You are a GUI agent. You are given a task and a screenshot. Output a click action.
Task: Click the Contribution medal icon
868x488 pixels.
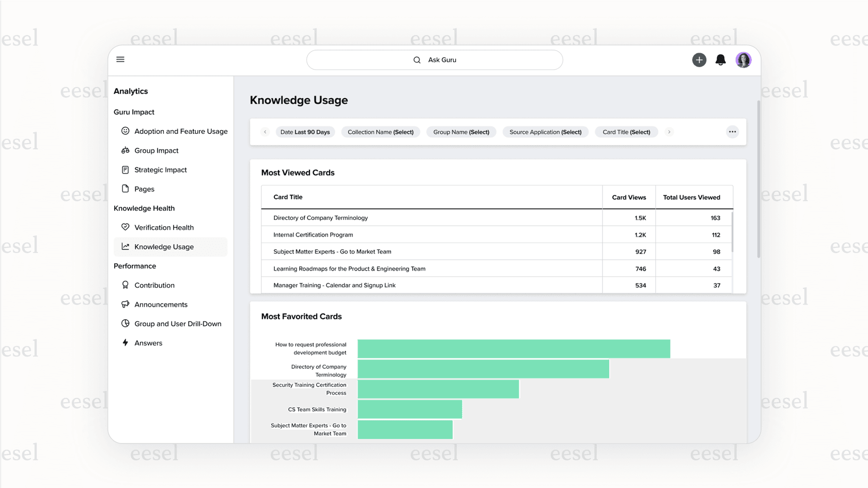coord(126,285)
